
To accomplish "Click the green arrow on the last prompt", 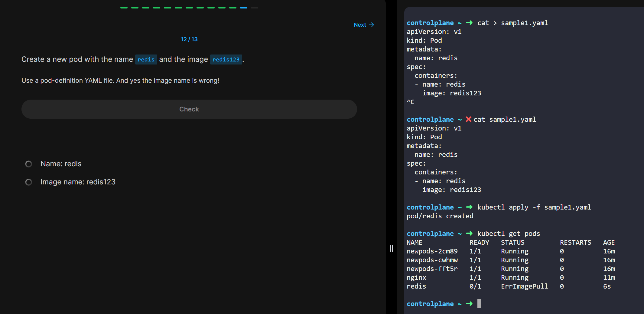I will coord(469,304).
